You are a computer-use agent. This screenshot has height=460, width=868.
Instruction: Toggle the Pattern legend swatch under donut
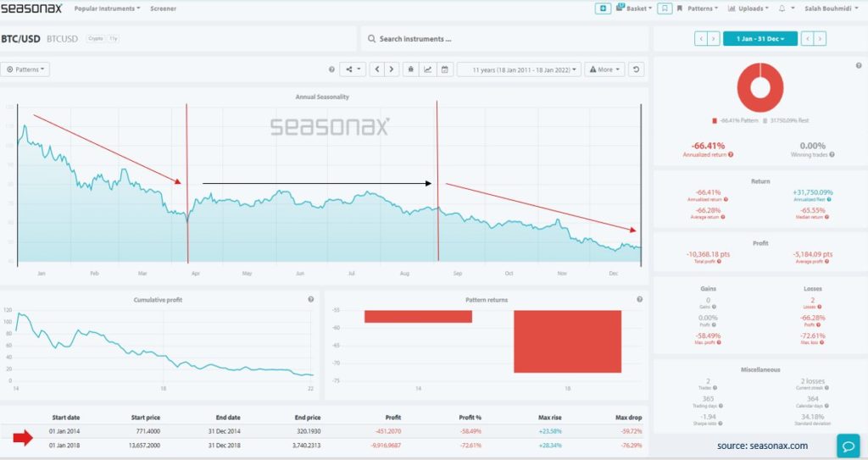(714, 120)
